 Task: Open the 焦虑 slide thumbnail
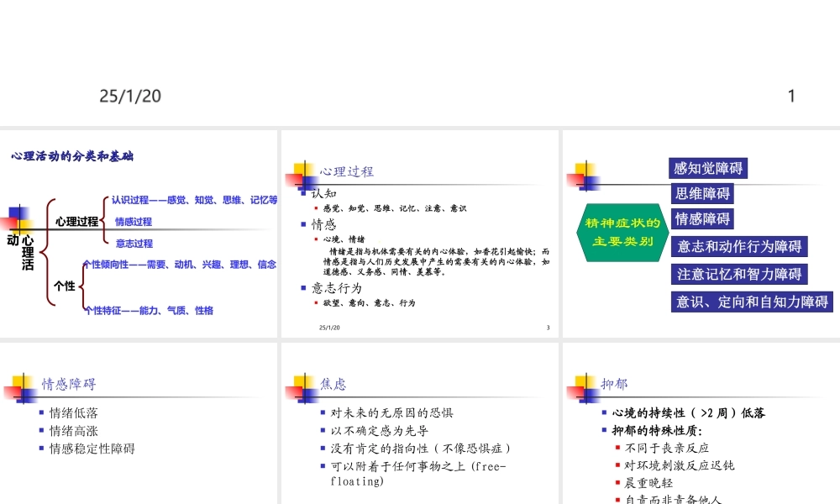[419, 423]
